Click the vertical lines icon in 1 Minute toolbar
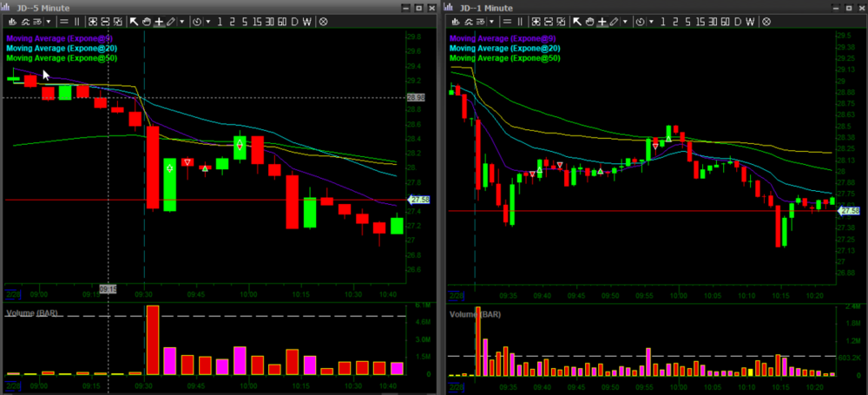 (x=519, y=21)
